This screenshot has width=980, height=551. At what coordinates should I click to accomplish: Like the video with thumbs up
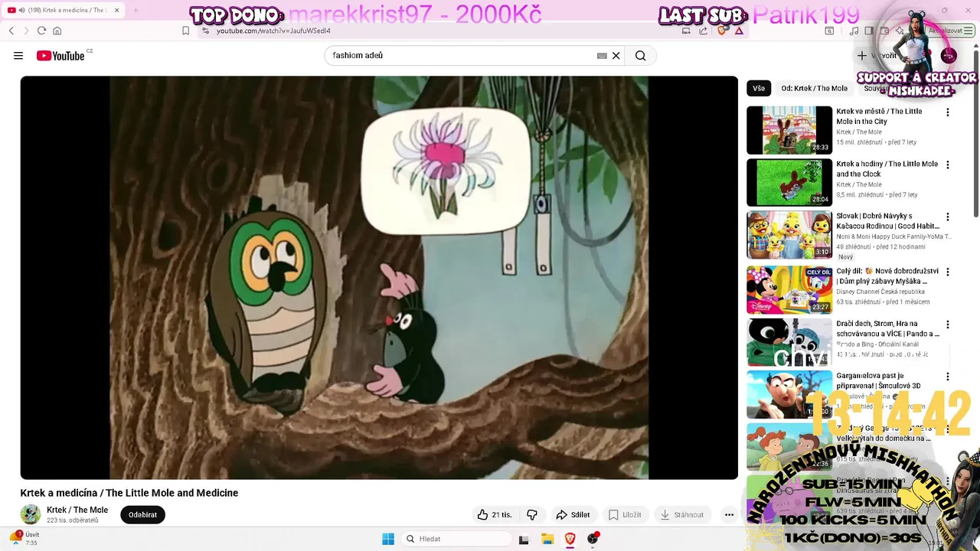pyautogui.click(x=482, y=515)
